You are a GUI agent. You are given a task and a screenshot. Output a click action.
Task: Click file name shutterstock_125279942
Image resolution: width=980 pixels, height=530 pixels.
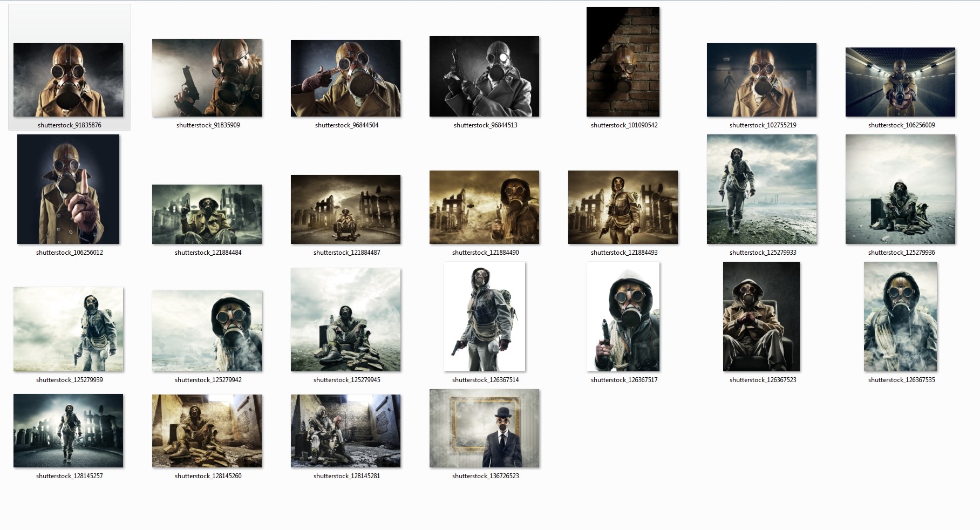pos(208,380)
